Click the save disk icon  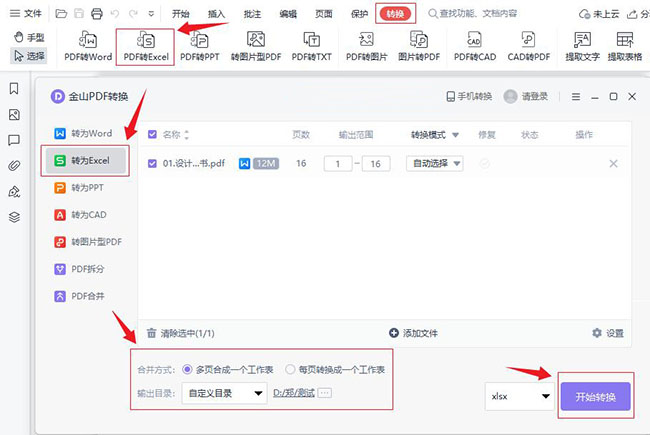79,14
